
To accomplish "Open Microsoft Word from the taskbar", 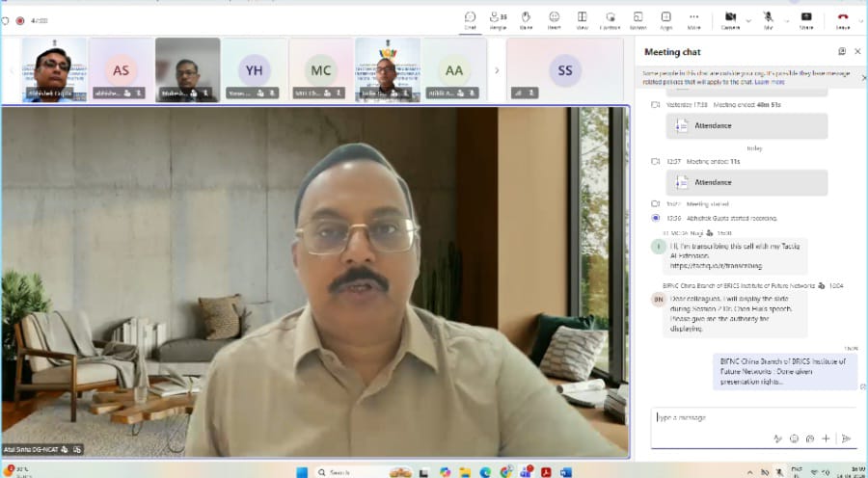I will click(565, 472).
